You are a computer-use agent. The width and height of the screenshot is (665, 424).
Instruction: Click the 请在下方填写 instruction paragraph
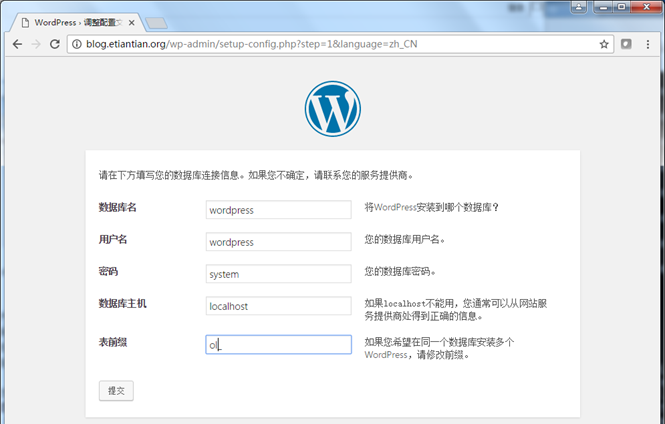coord(256,175)
